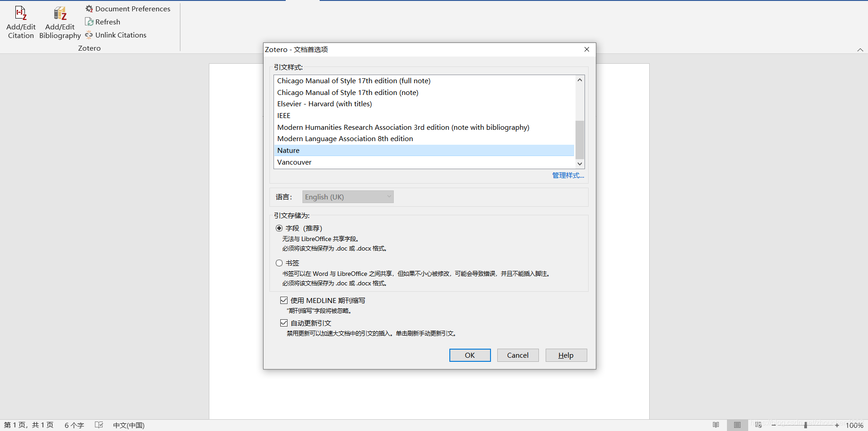Open Document Preferences in the Zotero ribbon
This screenshot has height=431, width=868.
coord(128,9)
